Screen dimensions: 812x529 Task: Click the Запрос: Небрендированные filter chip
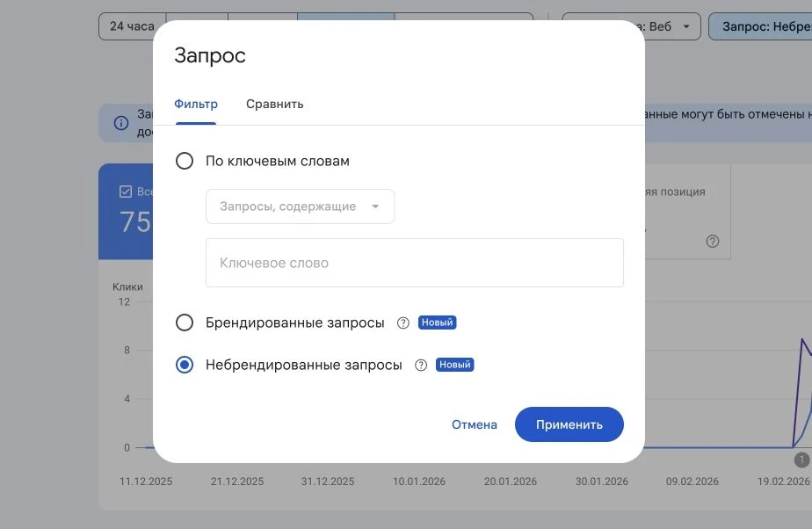[760, 26]
